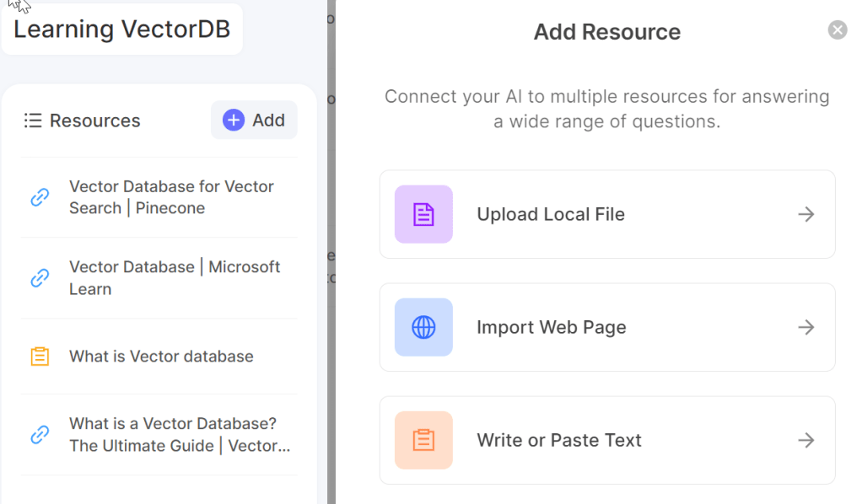Click the list icon next to Resources heading

33,121
